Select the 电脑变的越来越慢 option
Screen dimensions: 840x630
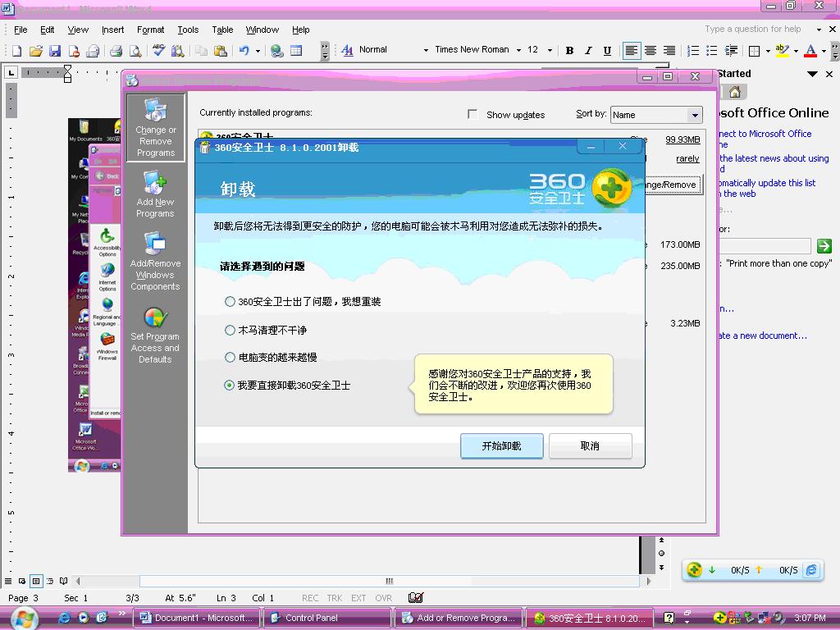[x=230, y=358]
